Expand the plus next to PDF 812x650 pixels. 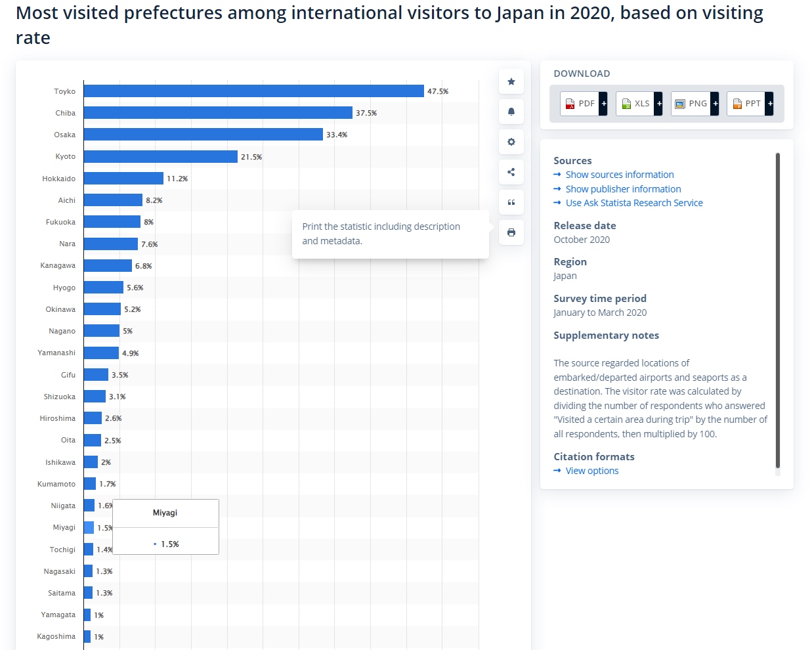click(604, 104)
